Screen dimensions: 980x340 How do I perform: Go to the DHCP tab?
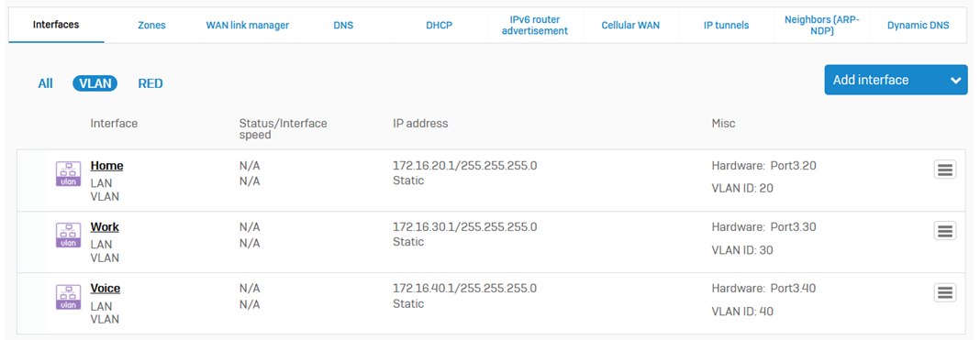click(439, 26)
